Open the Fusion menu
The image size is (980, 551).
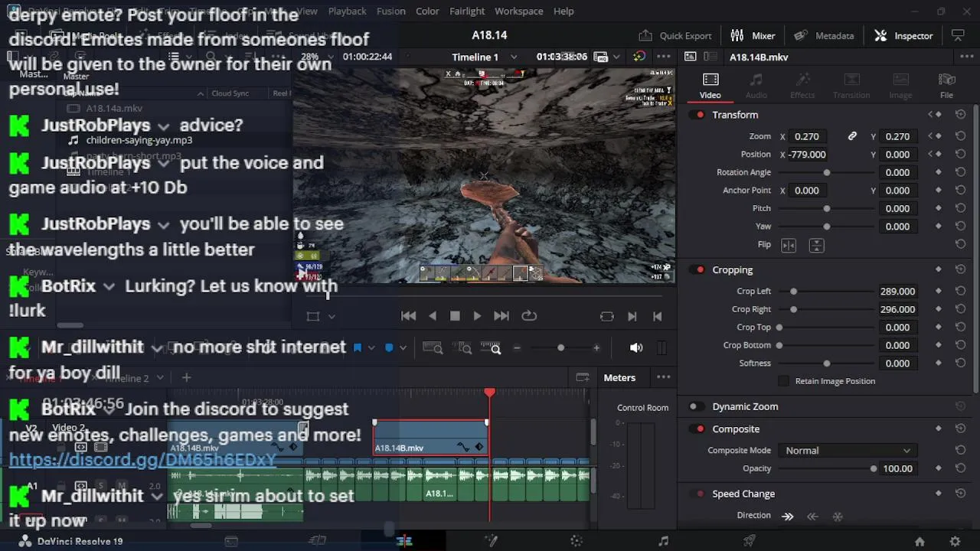[x=390, y=11]
